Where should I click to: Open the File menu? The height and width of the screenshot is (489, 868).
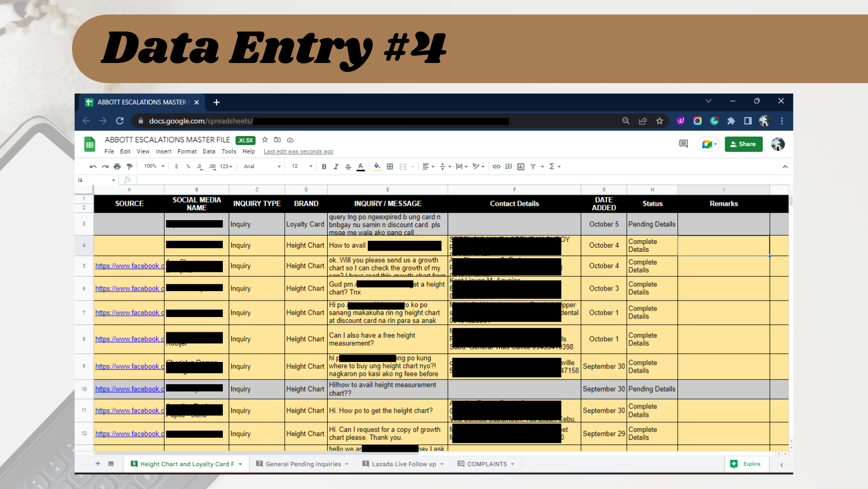[109, 151]
